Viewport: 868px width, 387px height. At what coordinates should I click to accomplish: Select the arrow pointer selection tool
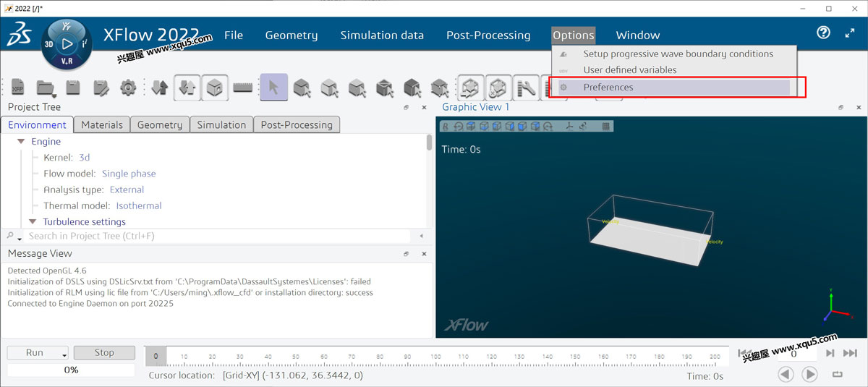(273, 88)
